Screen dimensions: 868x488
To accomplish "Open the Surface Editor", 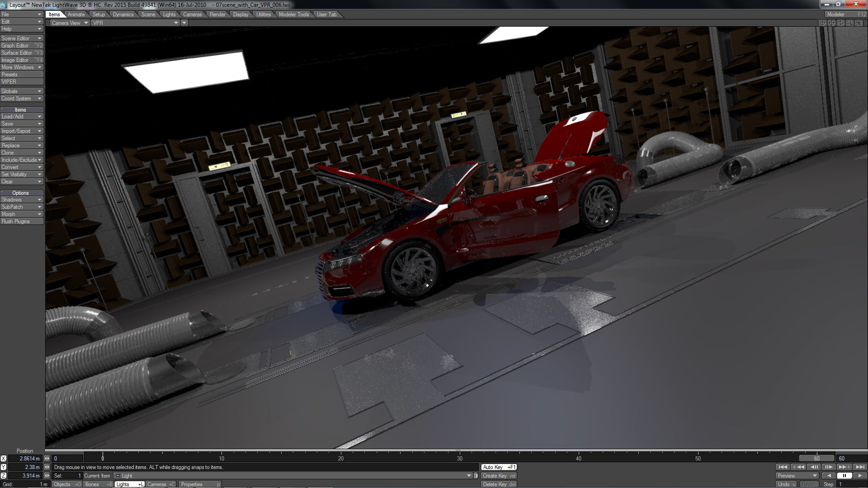I will [x=22, y=53].
